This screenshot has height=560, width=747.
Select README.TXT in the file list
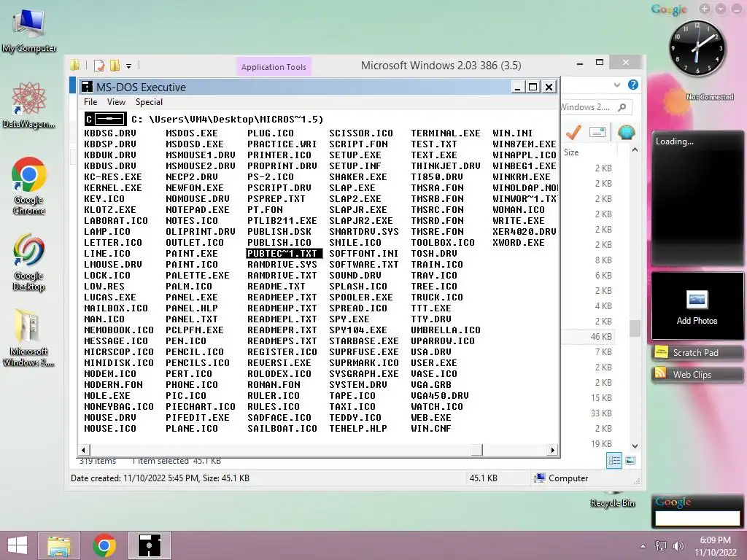point(276,287)
